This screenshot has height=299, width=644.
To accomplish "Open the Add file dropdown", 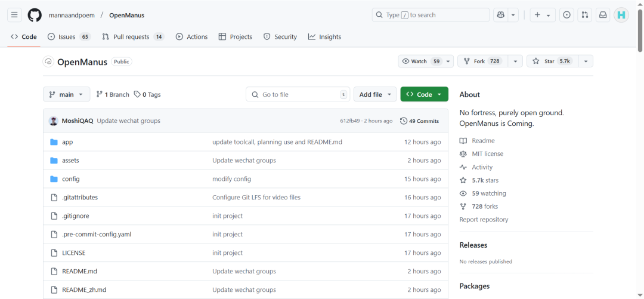I will coord(375,94).
